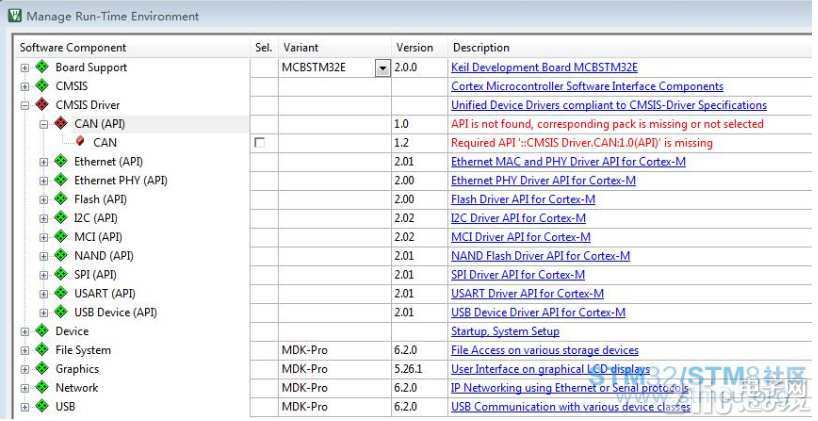Open Keil Development Board MCBSTM32E link
Viewport: 818px width, 421px height.
pos(544,67)
